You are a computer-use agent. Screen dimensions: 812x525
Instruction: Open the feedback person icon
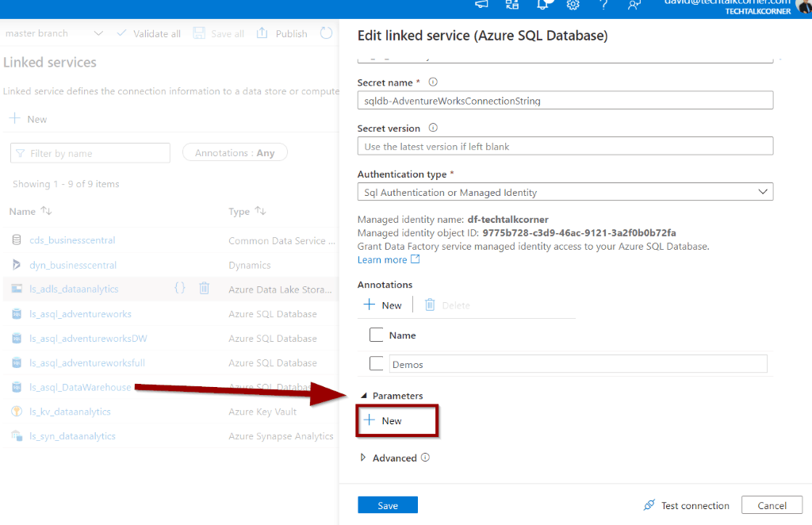click(x=634, y=5)
